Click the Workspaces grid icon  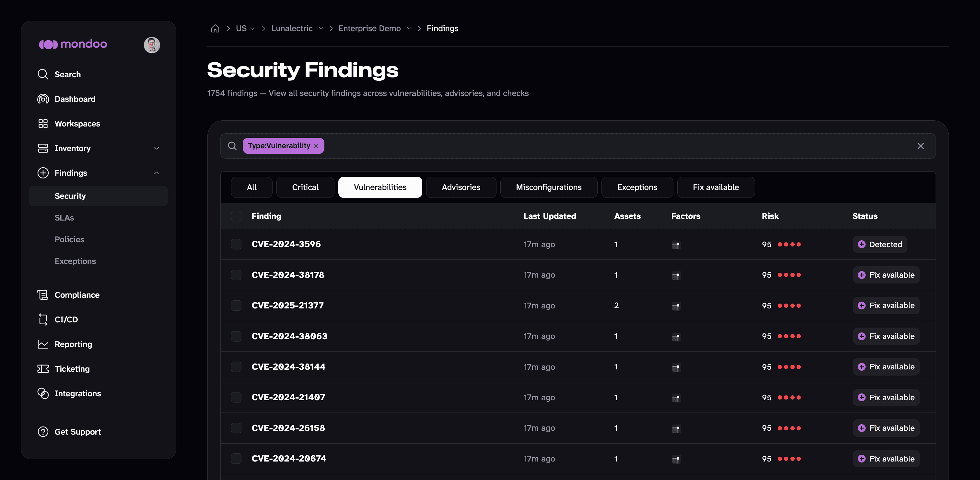point(43,124)
